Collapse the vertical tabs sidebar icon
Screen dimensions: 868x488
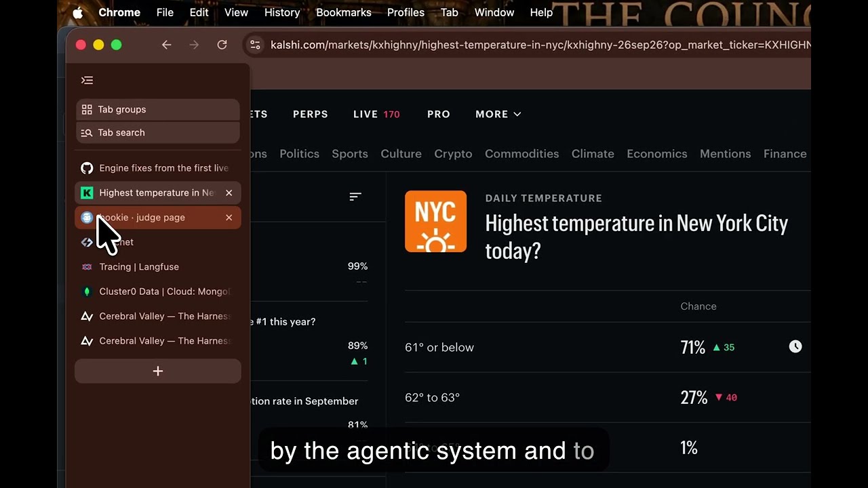tap(87, 80)
